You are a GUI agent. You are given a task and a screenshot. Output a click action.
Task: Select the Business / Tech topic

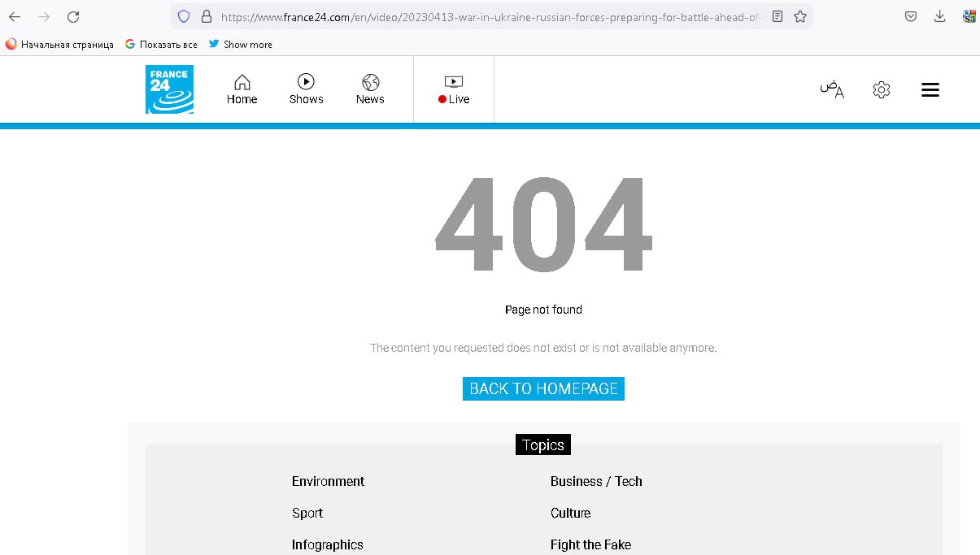[x=596, y=481]
